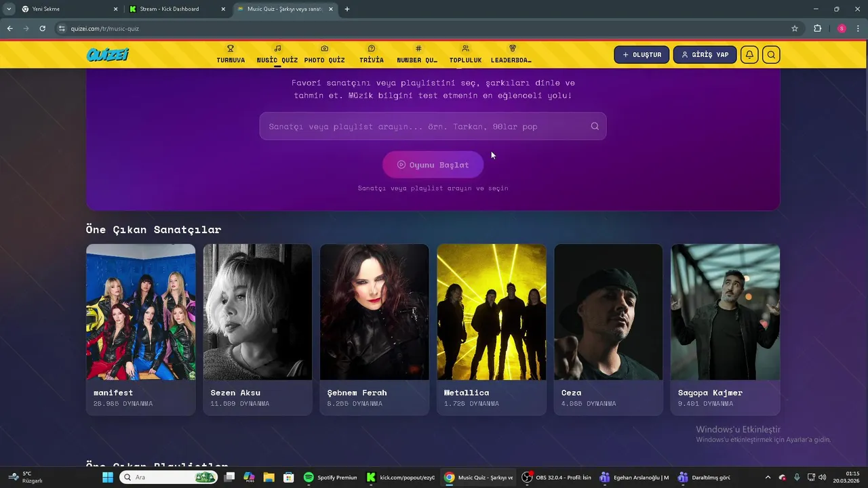The height and width of the screenshot is (488, 868).
Task: Click the 'Metallica' name text
Action: coord(467,392)
